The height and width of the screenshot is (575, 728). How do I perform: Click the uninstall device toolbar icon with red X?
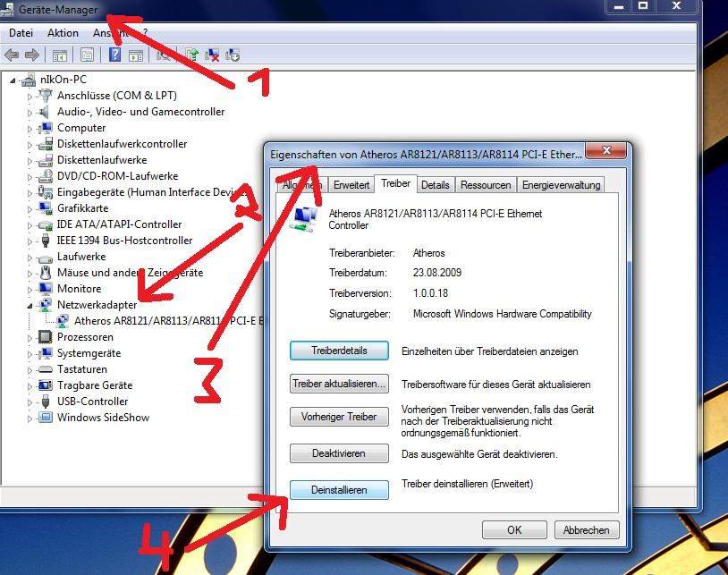click(x=212, y=55)
